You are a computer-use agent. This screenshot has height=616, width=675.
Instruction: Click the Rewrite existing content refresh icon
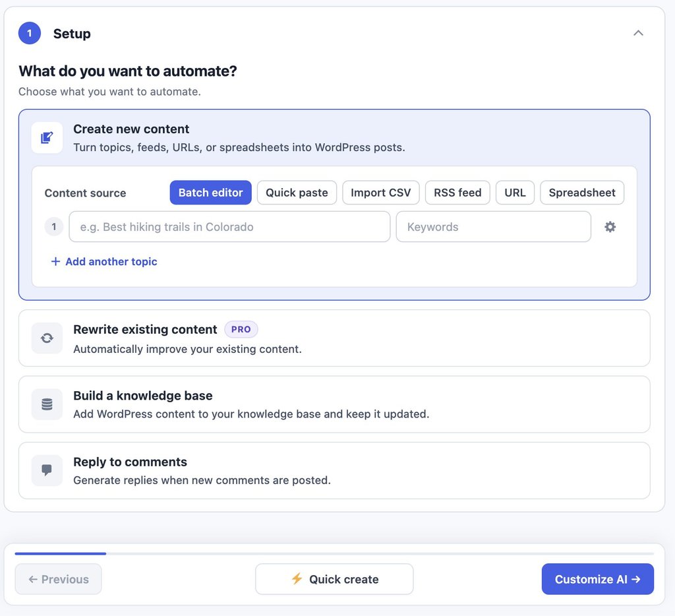[x=47, y=338]
